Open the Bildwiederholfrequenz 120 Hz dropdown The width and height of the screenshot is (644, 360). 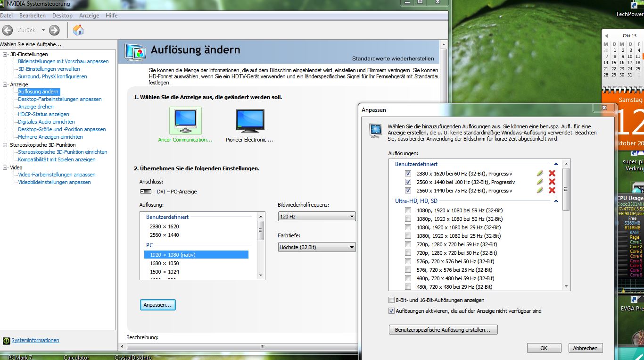point(317,217)
